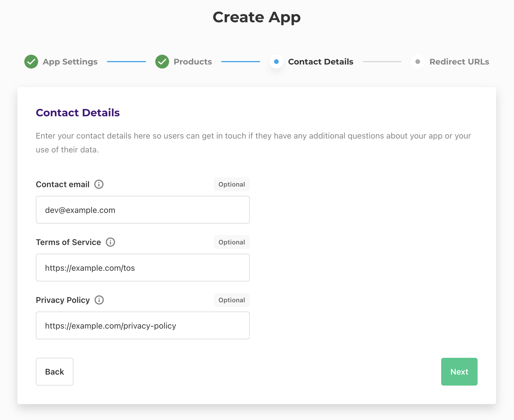Click the Privacy Policy info icon
Image resolution: width=514 pixels, height=420 pixels.
pos(99,300)
